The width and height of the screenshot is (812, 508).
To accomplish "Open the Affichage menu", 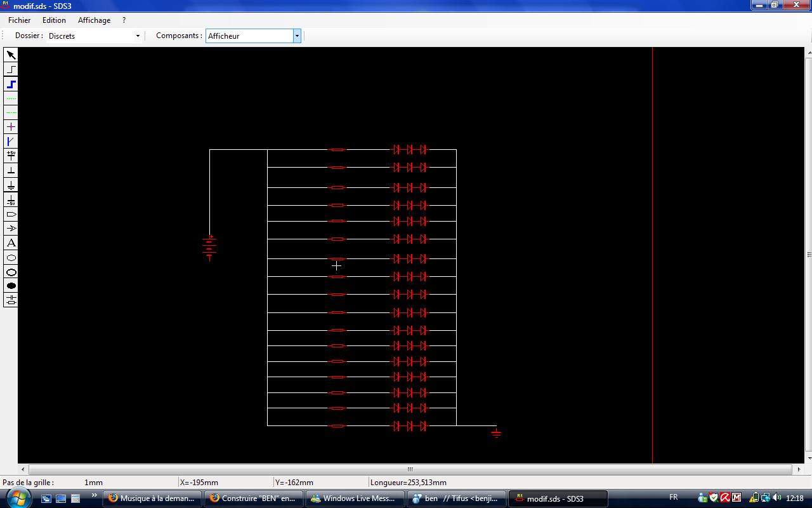I will coord(94,20).
